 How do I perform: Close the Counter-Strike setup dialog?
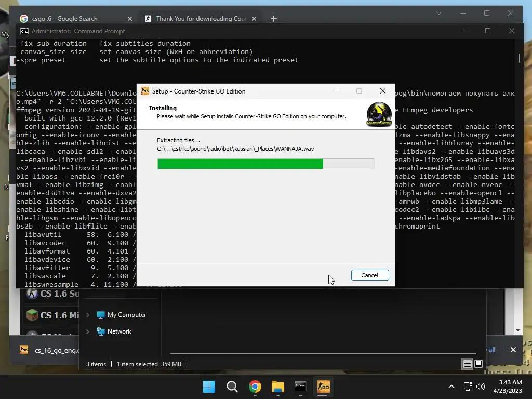pyautogui.click(x=383, y=91)
